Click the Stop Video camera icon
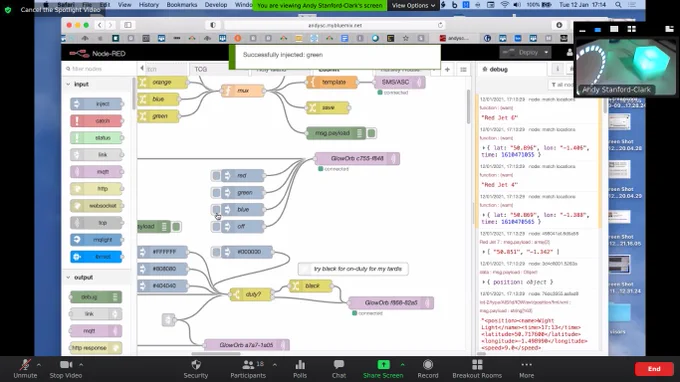Image resolution: width=680 pixels, height=382 pixels. [x=66, y=365]
